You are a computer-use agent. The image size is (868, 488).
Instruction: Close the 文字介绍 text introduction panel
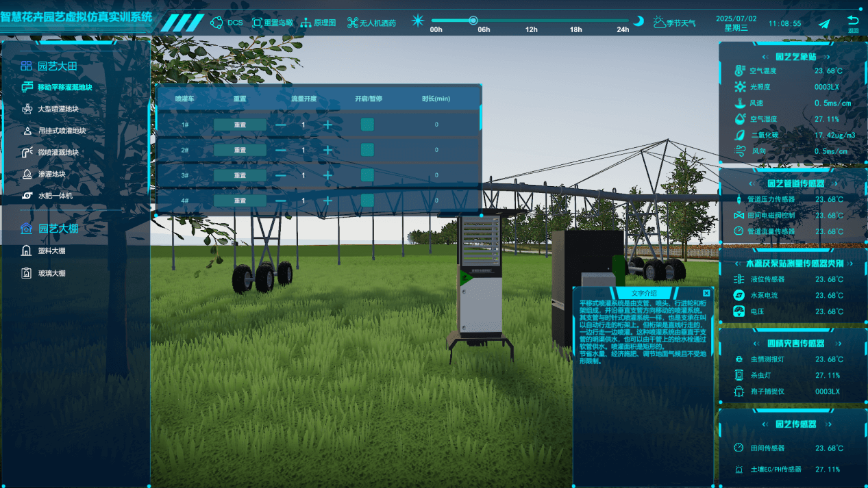point(706,293)
